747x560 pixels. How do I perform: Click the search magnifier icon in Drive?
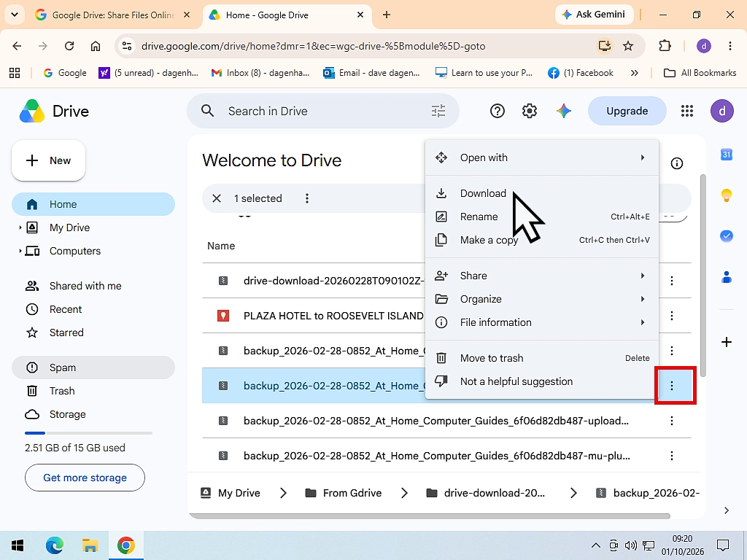coord(207,111)
